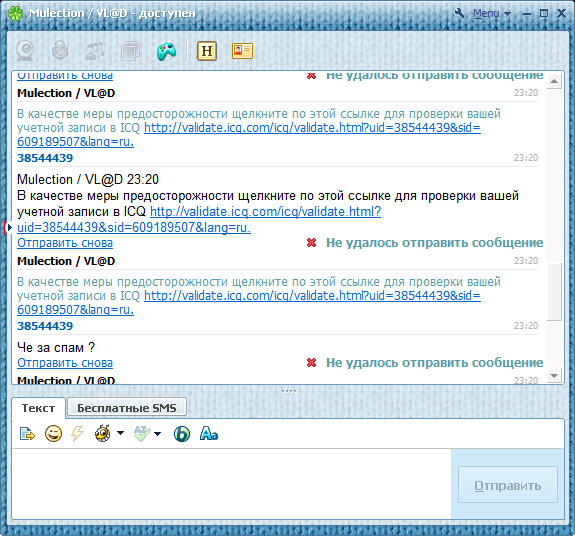Start a voice call with microphone icon

pyautogui.click(x=60, y=51)
